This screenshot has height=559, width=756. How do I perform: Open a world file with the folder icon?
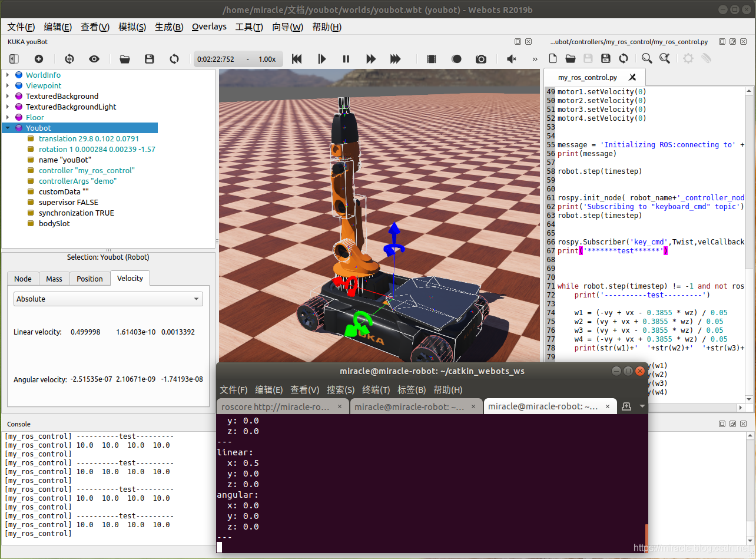(125, 59)
